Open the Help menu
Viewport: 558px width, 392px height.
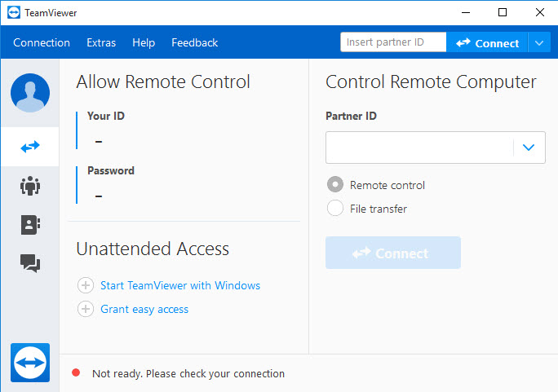pos(144,42)
